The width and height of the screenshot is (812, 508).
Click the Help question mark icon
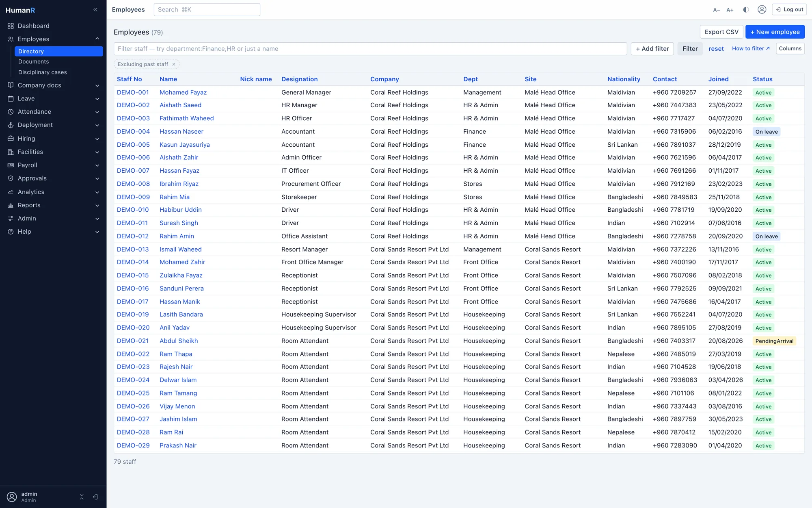coord(11,232)
